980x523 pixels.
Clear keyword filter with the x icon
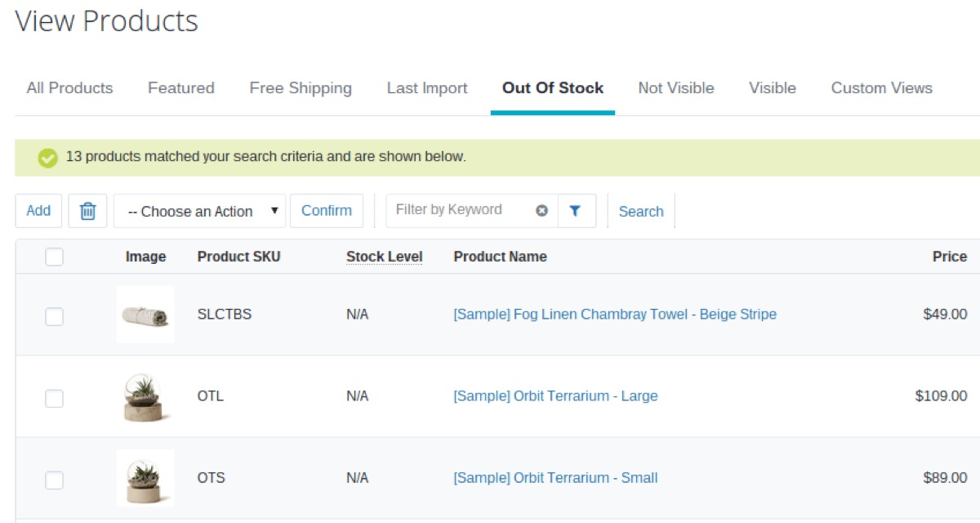coord(541,211)
